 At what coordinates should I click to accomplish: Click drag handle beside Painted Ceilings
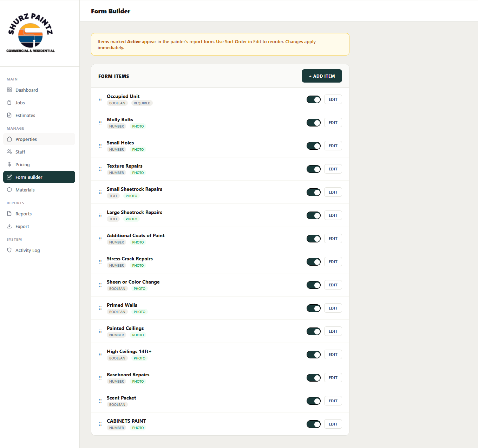(100, 331)
